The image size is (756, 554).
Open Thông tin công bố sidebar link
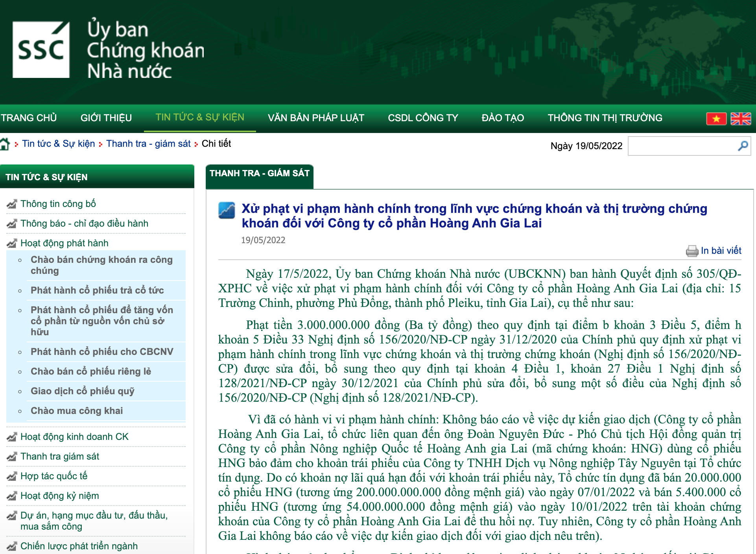[x=58, y=204]
